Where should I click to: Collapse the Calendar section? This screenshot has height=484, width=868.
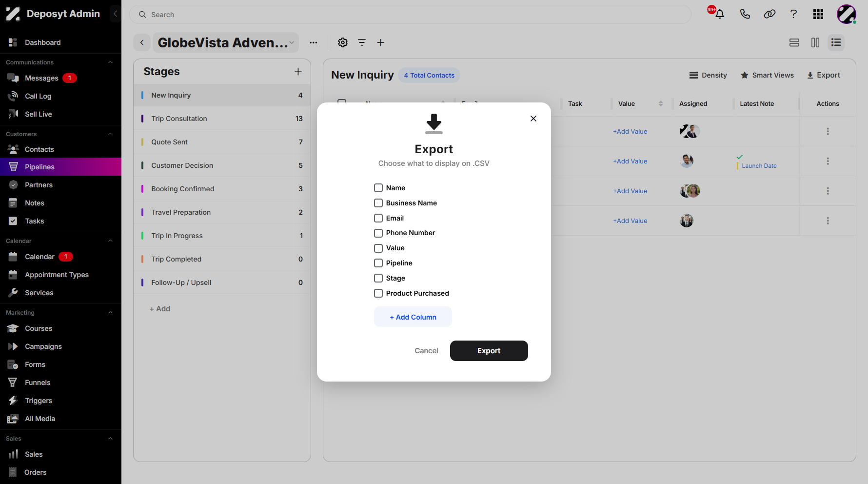coord(110,241)
